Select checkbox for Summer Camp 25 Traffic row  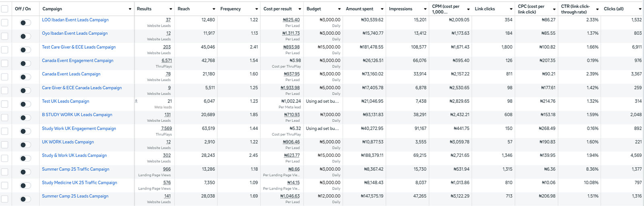click(x=4, y=172)
